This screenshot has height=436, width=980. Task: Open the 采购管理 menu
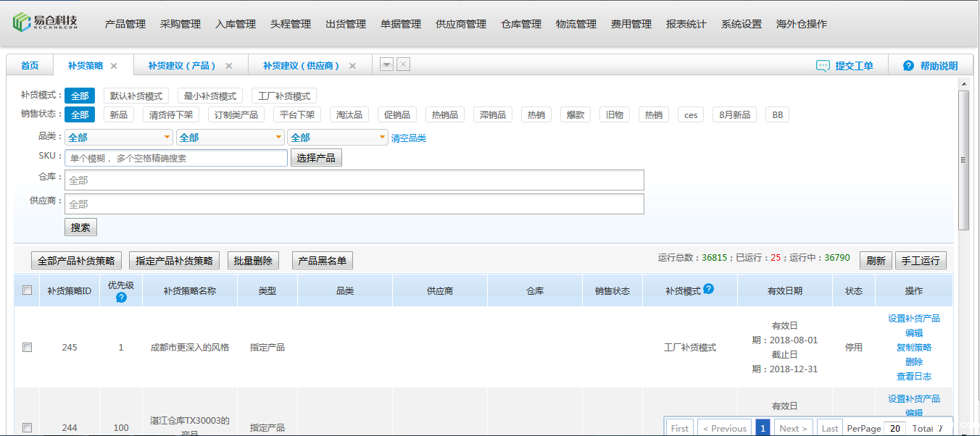180,24
